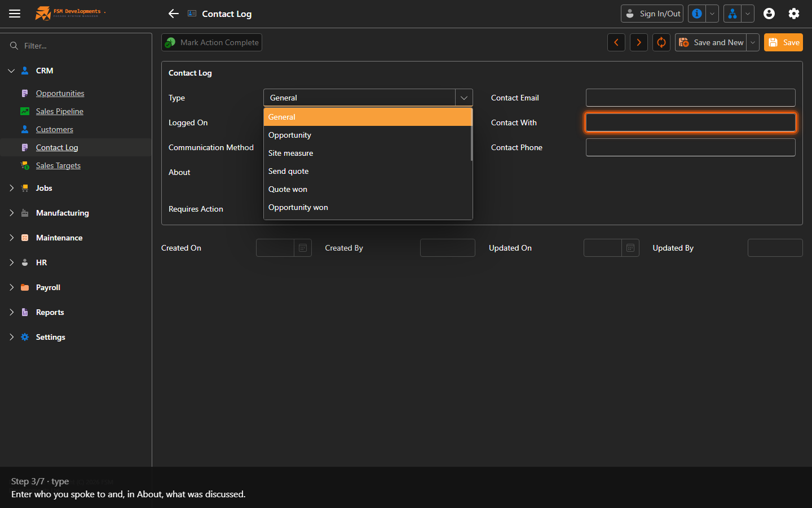Open dropdown beside the info button
This screenshot has width=812, height=508.
tap(712, 14)
